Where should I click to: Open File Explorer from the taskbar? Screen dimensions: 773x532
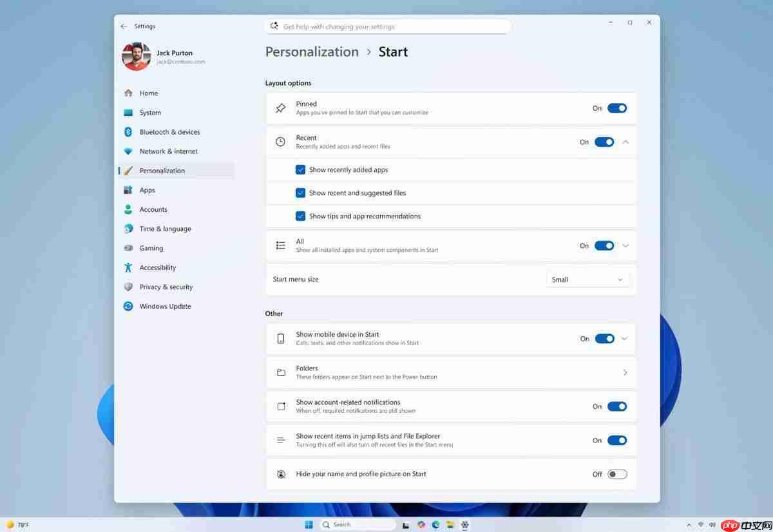pos(450,525)
